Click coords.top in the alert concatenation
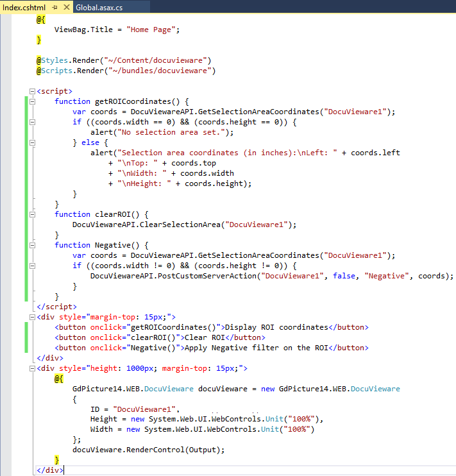 194,164
